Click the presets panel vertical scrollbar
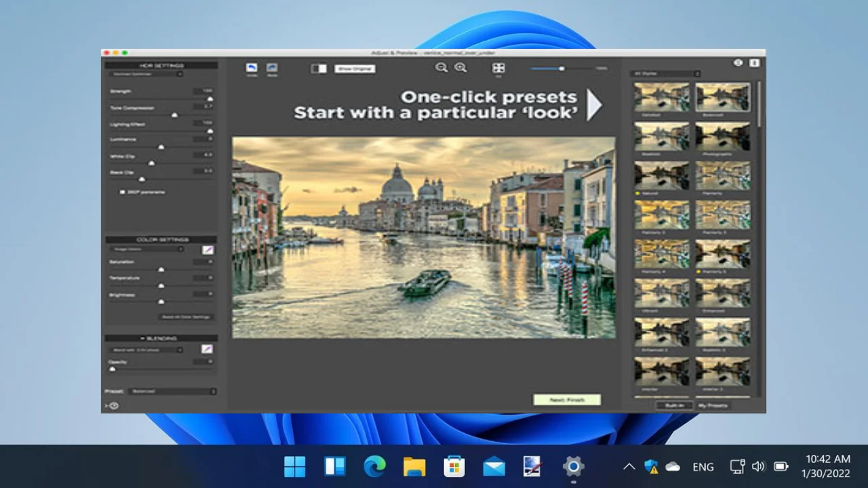 coord(759,103)
